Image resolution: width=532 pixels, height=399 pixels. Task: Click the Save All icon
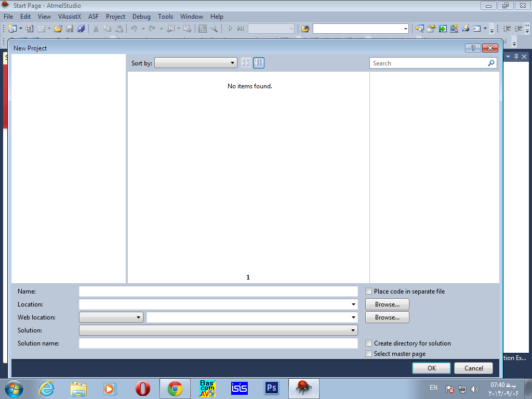click(x=81, y=29)
